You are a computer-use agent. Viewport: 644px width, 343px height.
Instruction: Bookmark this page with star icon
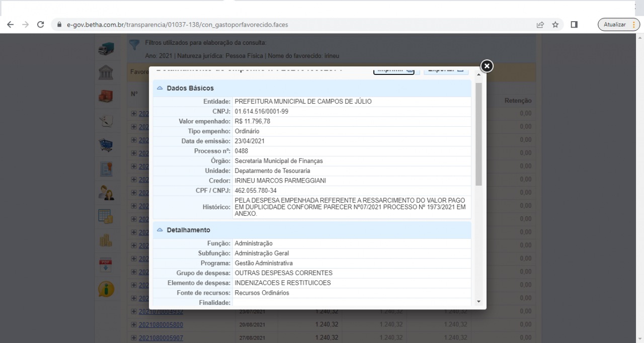[x=555, y=25]
